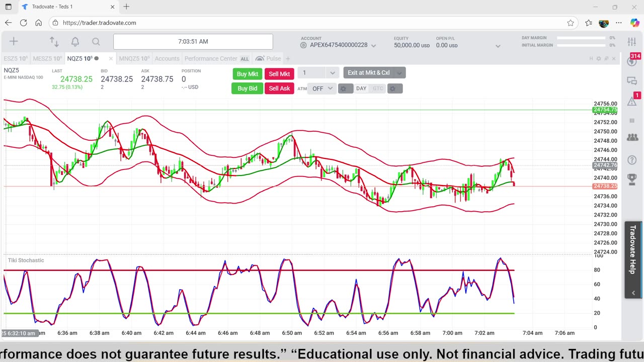Expand the account details chevron
644x362 pixels.
(x=498, y=46)
